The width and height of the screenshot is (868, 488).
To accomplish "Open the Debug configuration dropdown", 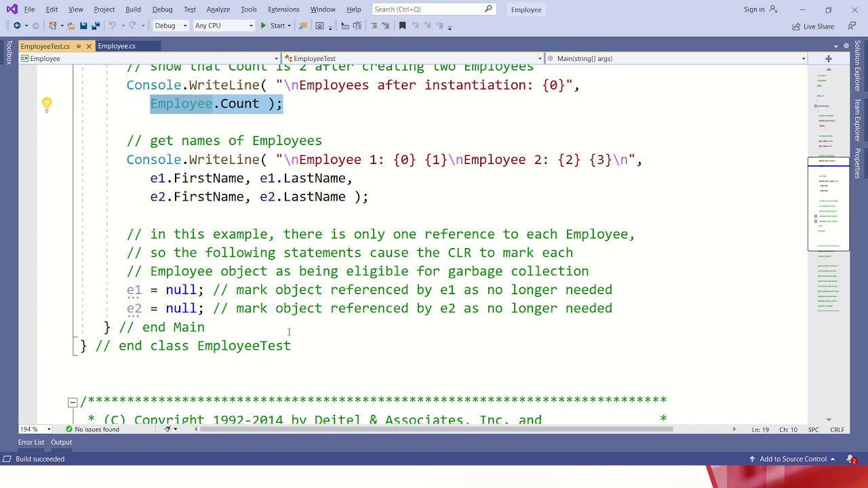I will click(170, 26).
